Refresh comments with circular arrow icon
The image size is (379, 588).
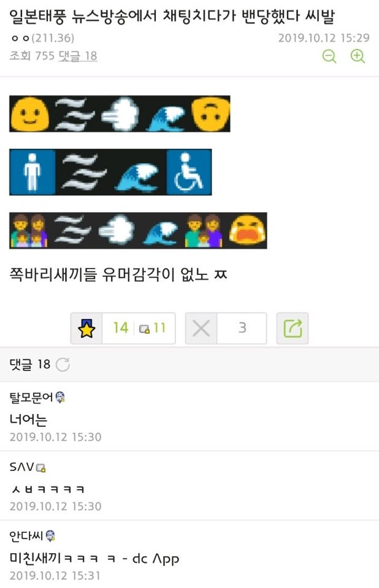coord(63,364)
